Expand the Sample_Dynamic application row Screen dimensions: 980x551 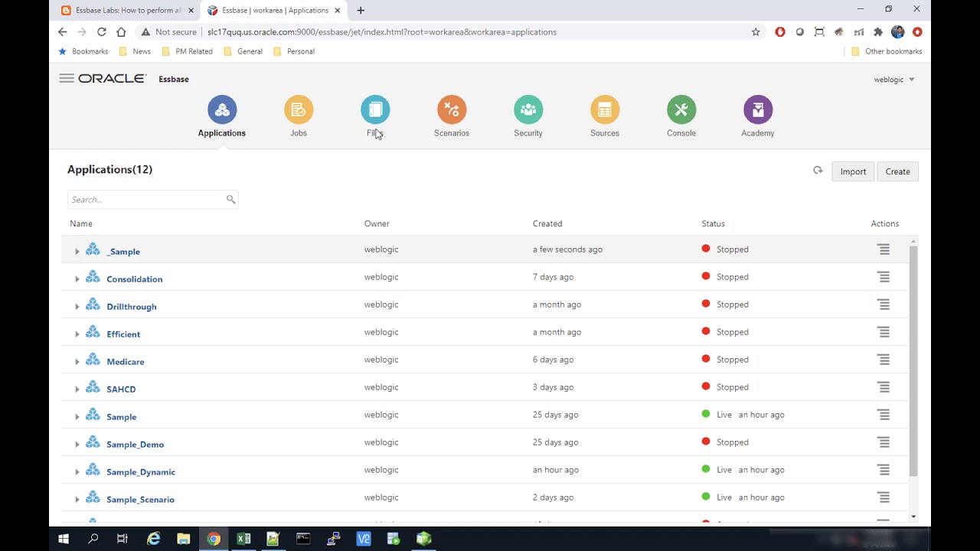pyautogui.click(x=77, y=472)
